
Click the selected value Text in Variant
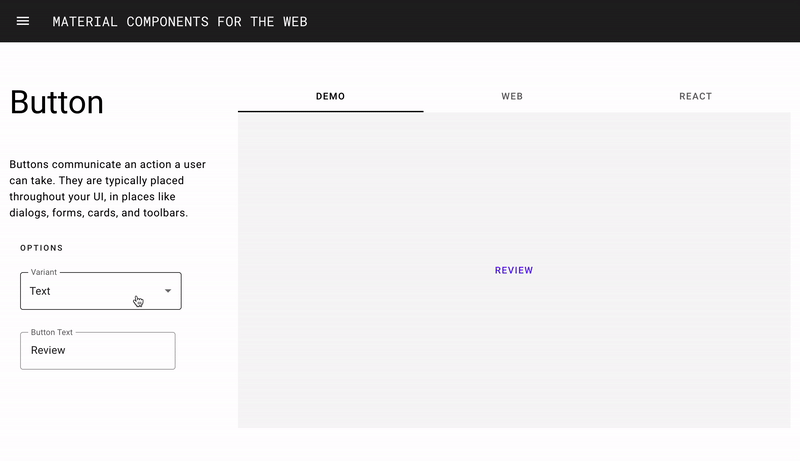click(x=40, y=291)
